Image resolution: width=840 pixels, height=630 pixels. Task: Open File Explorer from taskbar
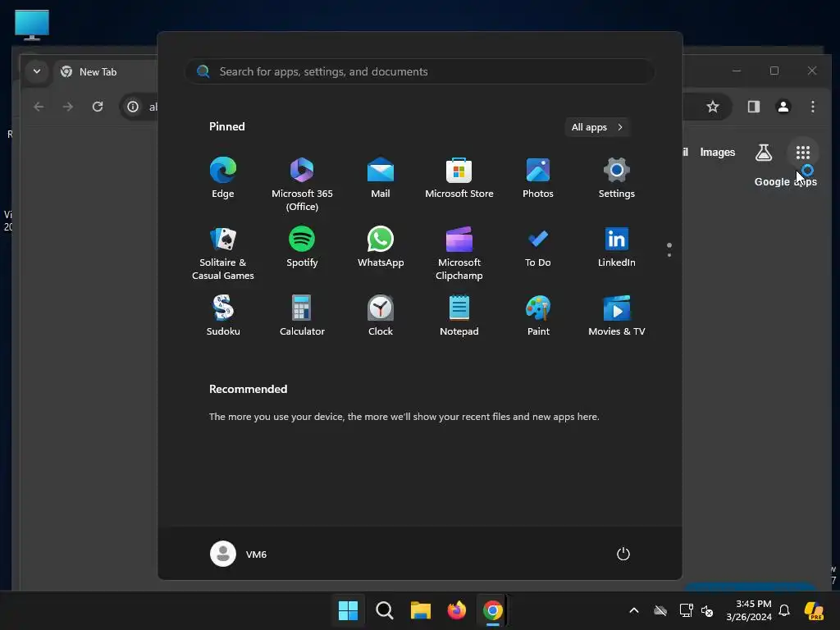coord(421,610)
